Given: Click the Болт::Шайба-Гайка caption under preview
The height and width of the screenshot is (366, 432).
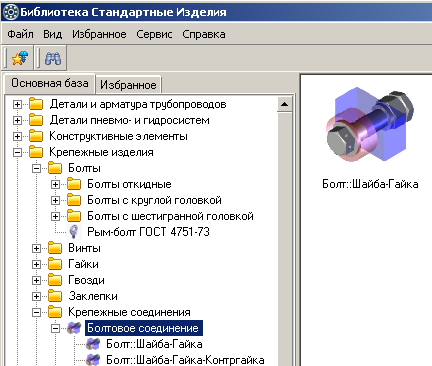Looking at the screenshot, I should [370, 184].
